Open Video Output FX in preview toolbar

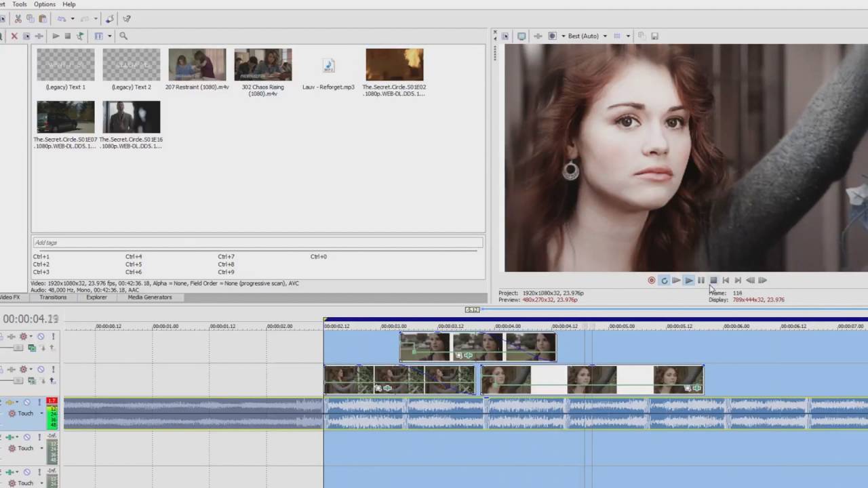tap(538, 36)
